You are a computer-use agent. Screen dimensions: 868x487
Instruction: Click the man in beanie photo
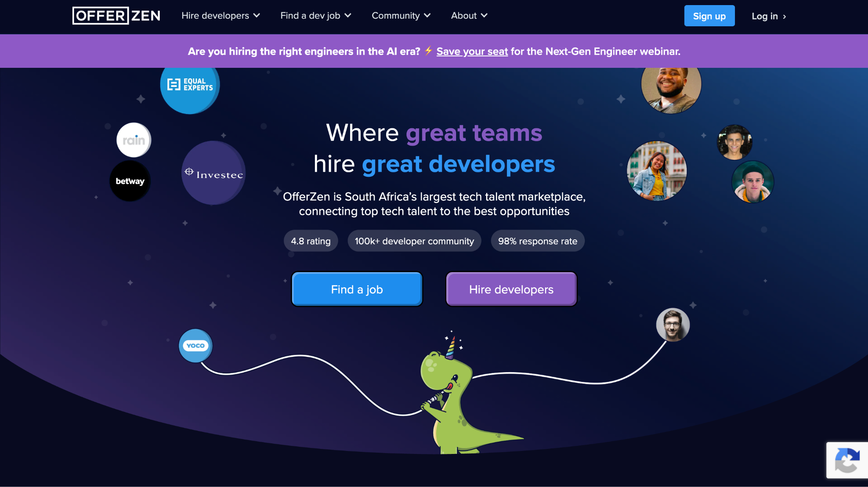tap(753, 182)
